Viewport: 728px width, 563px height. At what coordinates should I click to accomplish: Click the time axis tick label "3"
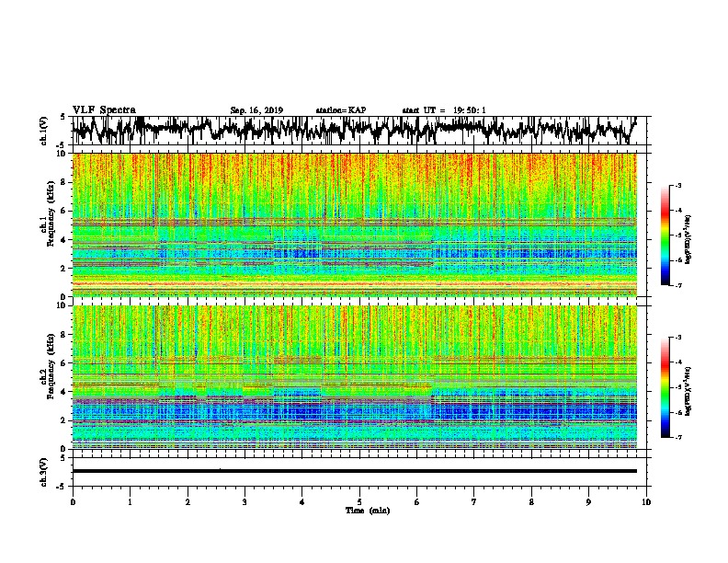[245, 502]
